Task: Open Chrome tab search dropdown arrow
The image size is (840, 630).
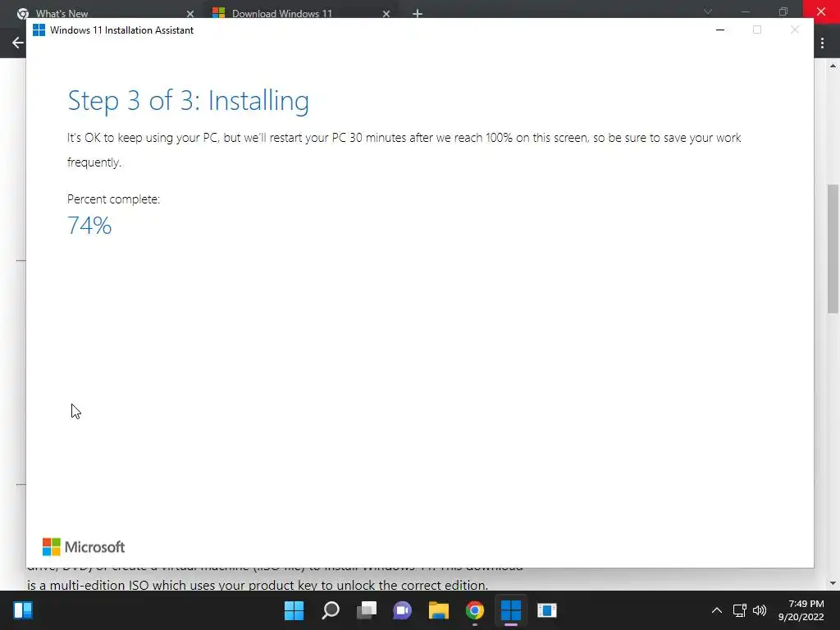Action: (708, 11)
